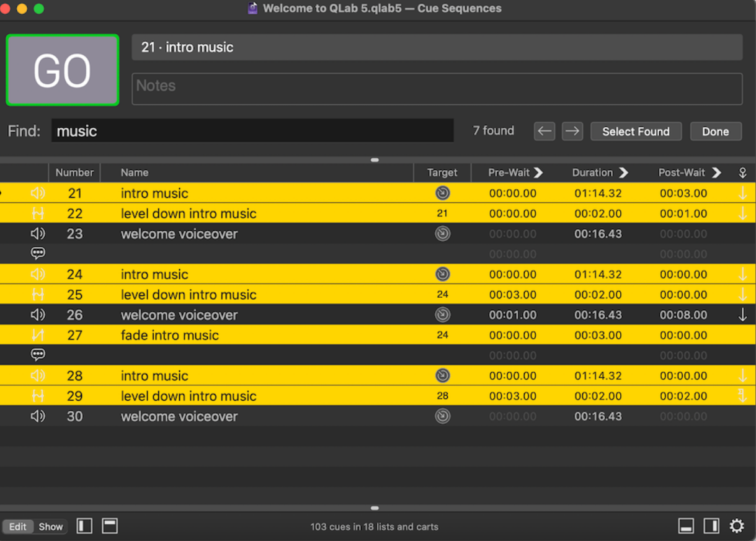
Task: Click the Find field containing 'music'
Action: coord(252,131)
